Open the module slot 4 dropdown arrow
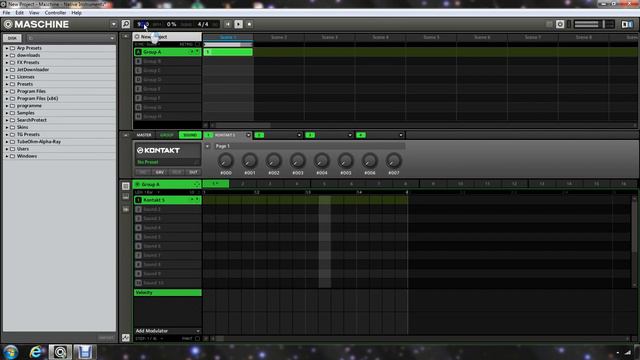The height and width of the screenshot is (360, 640). tap(401, 135)
